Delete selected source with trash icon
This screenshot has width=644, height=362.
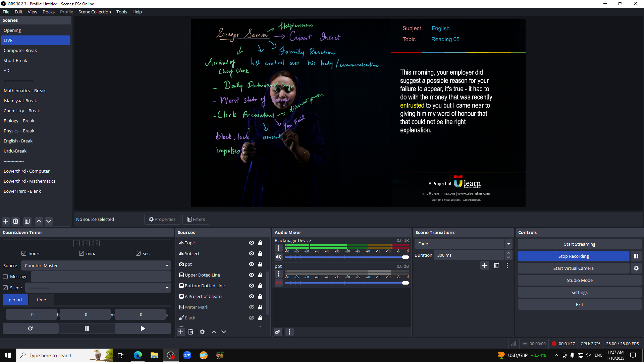(191, 332)
